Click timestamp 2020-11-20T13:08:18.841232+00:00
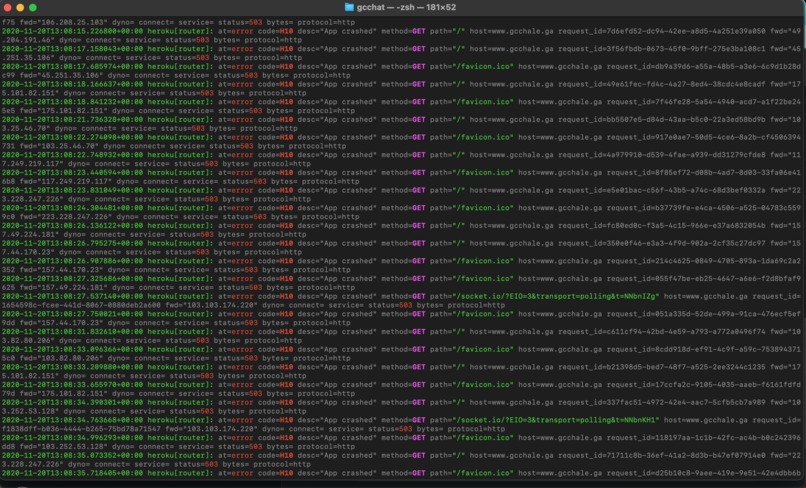The height and width of the screenshot is (488, 806). tap(72, 102)
